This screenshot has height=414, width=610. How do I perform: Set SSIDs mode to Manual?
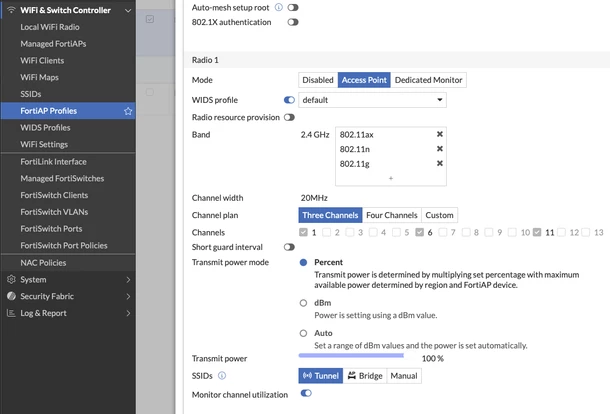click(404, 375)
